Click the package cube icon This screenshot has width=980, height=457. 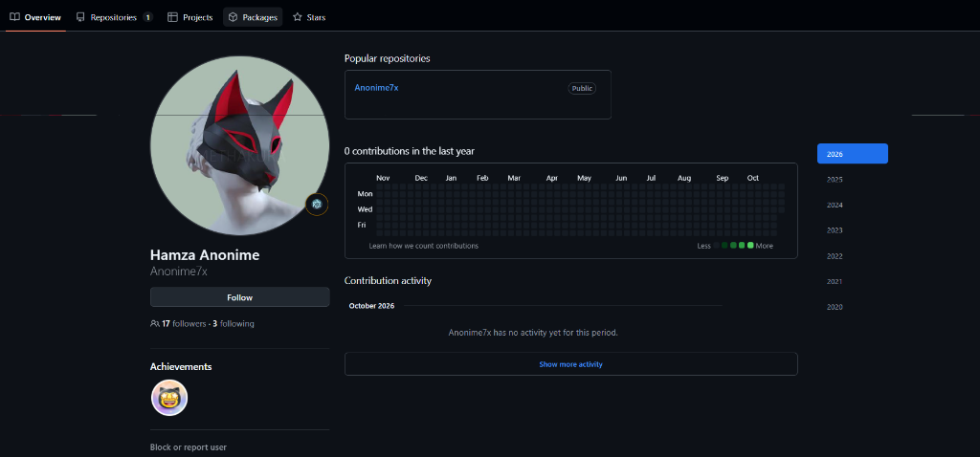coord(233,17)
